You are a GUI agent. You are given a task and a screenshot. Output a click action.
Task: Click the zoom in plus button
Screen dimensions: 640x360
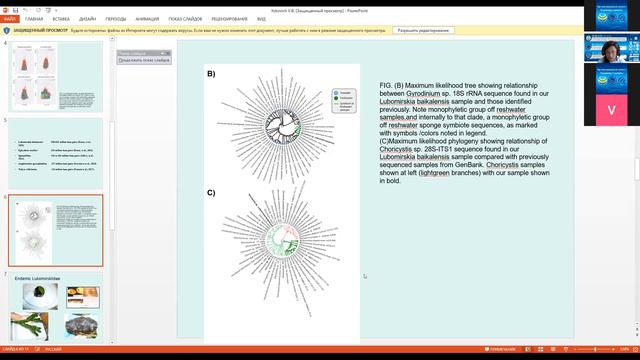coord(613,349)
